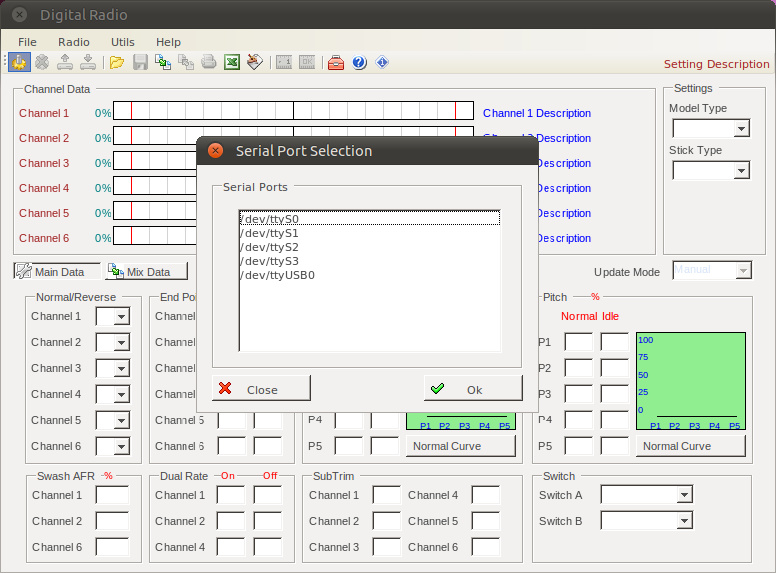This screenshot has width=776, height=573.
Task: Click the Channel 1 percentage bar
Action: (293, 110)
